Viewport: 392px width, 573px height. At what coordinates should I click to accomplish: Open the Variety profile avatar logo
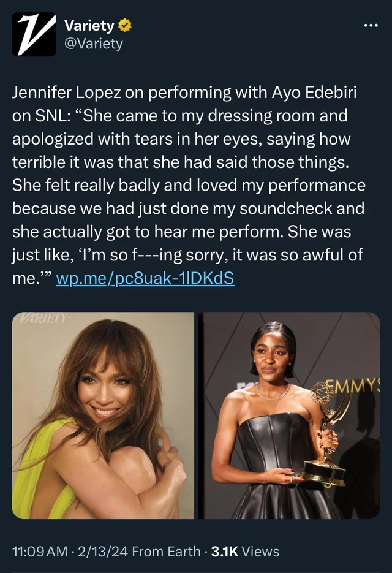tap(34, 34)
